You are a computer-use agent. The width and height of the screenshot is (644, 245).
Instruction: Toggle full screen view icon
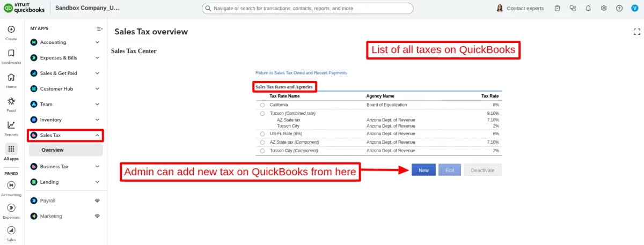[637, 32]
